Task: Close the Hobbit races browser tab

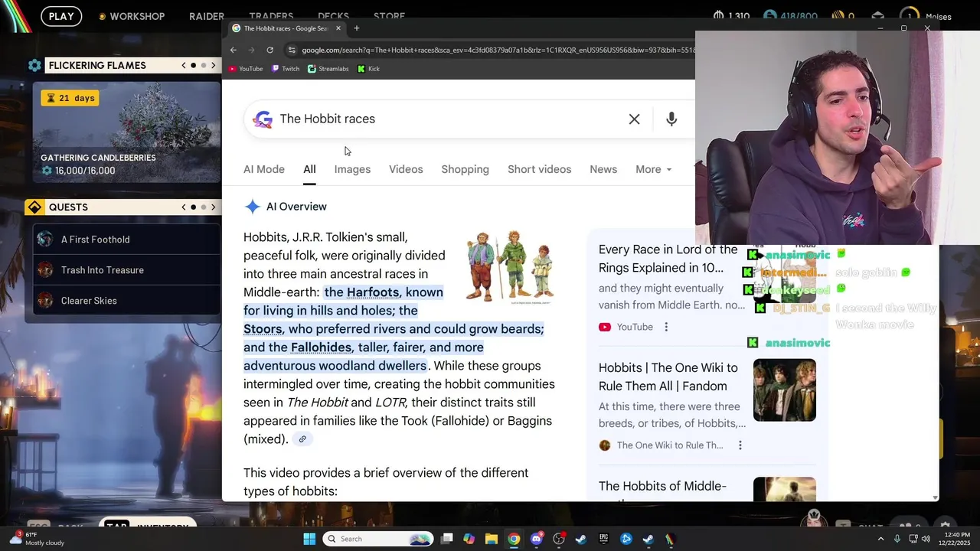Action: [x=338, y=28]
